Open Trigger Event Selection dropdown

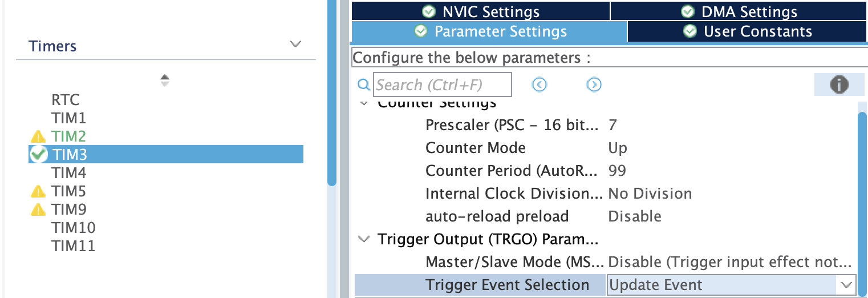point(846,284)
